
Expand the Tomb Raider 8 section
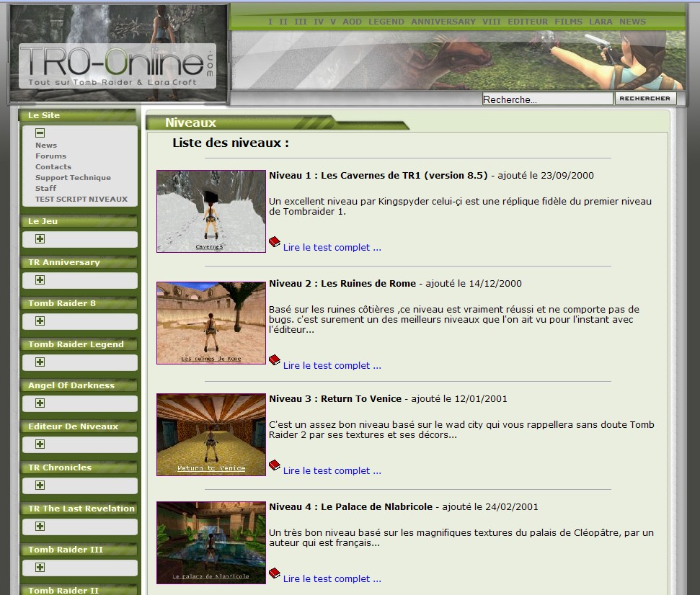pyautogui.click(x=40, y=321)
